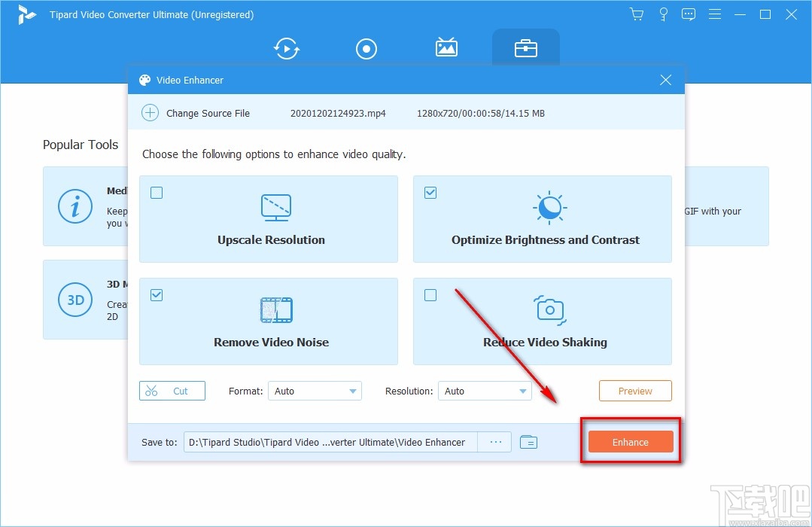Click the Video Enhancer palette icon

click(x=144, y=80)
